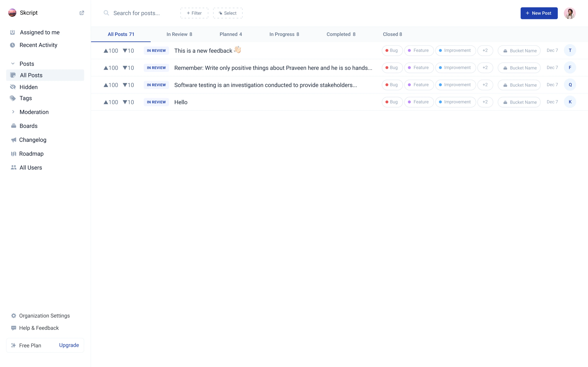This screenshot has width=588, height=367.
Task: Click the Organization Settings gear icon
Action: (14, 316)
